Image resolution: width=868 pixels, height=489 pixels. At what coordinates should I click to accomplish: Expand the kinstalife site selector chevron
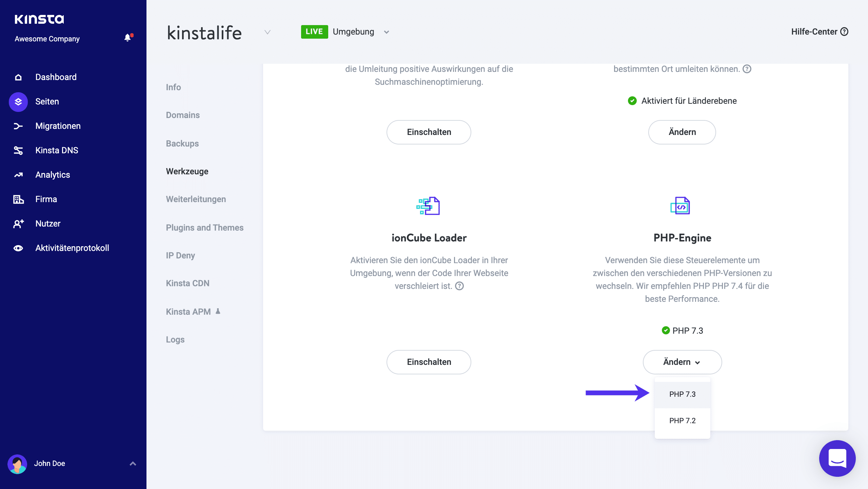pyautogui.click(x=268, y=32)
